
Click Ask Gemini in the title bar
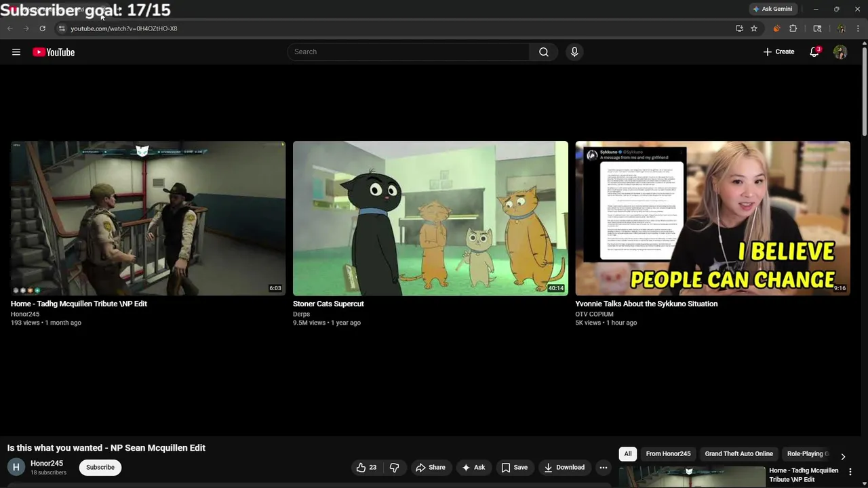click(x=772, y=9)
